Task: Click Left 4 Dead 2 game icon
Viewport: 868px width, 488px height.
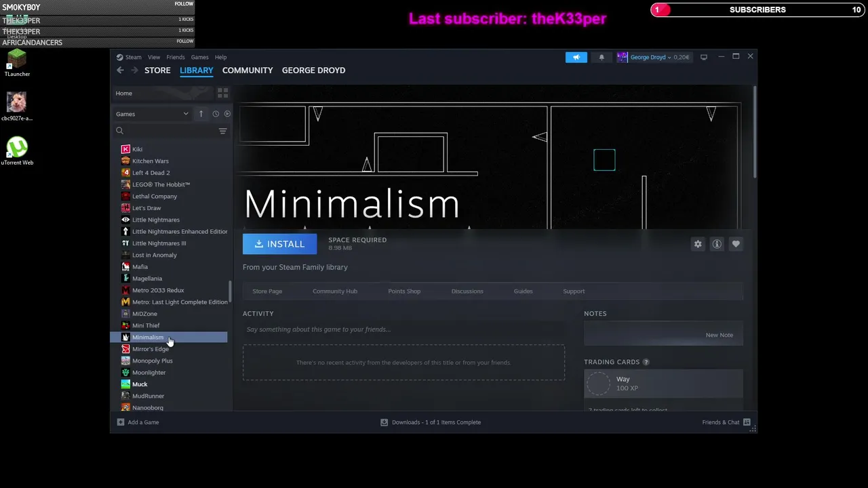Action: click(125, 173)
